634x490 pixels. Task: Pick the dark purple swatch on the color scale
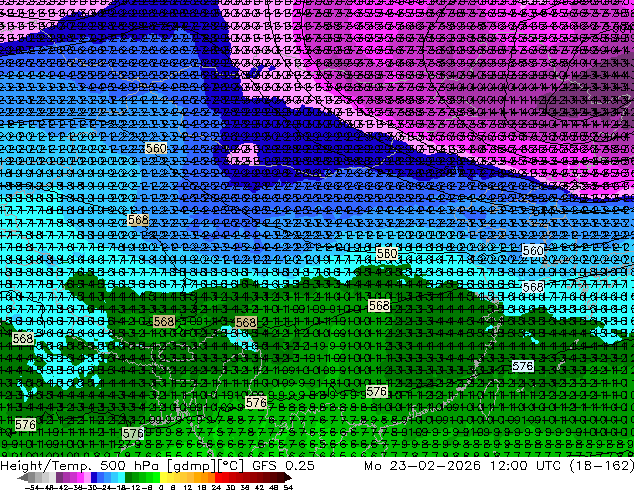[x=59, y=478]
